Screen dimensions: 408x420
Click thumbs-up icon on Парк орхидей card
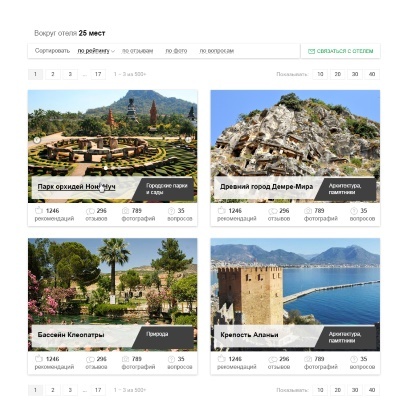(39, 210)
